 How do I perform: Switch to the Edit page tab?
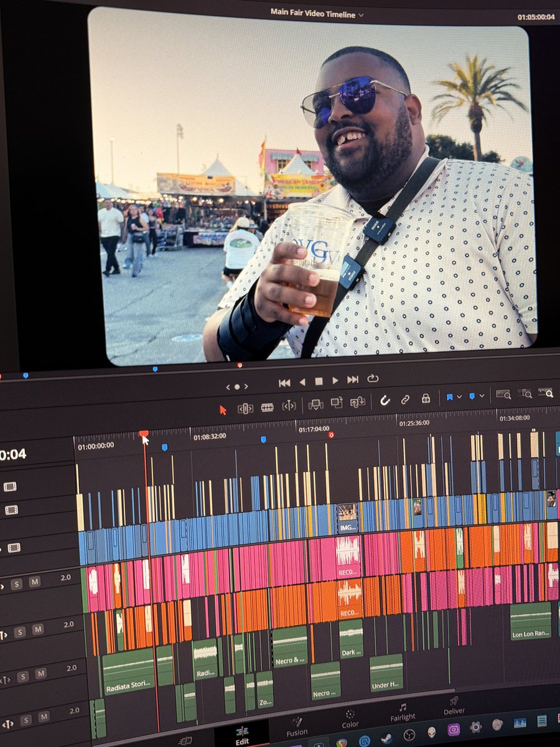tap(242, 735)
